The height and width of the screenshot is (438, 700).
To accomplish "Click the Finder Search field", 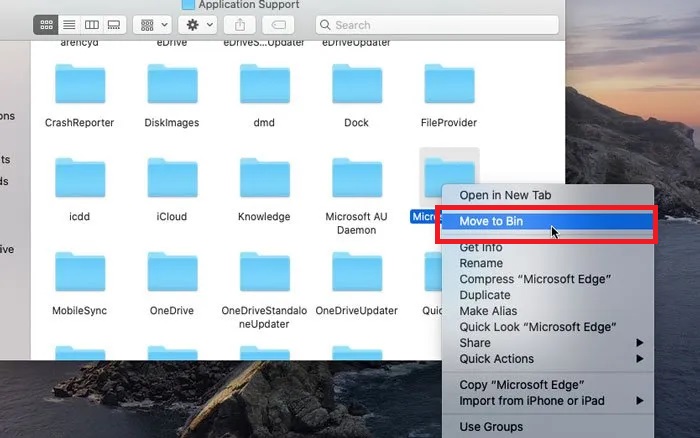I will 437,25.
